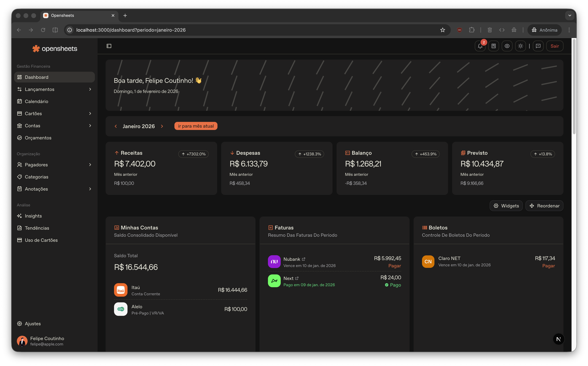
Task: Click the feedback chat bubble icon
Action: tap(538, 46)
